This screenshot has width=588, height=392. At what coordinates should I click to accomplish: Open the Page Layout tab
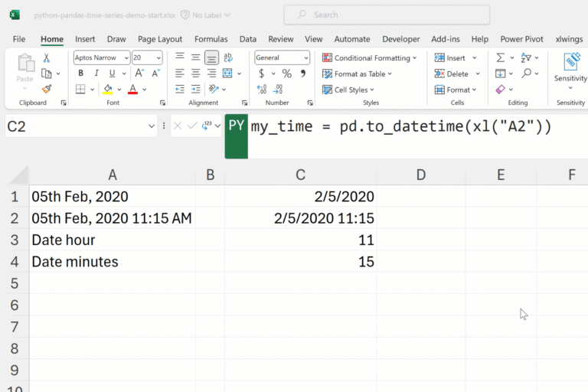tap(160, 39)
